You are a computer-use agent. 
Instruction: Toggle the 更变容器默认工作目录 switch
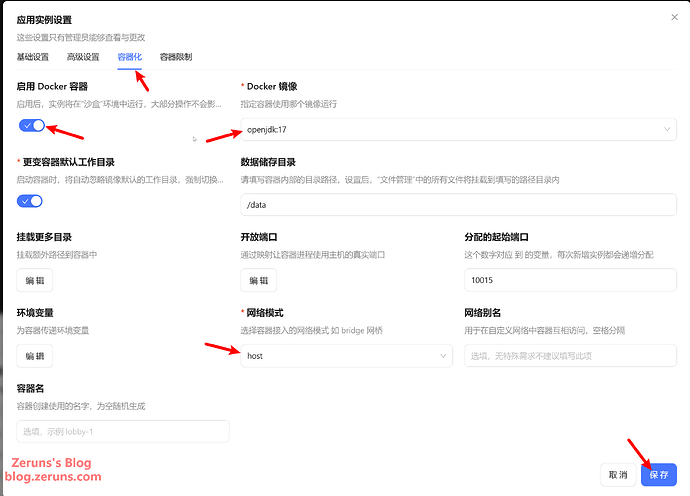[x=30, y=201]
